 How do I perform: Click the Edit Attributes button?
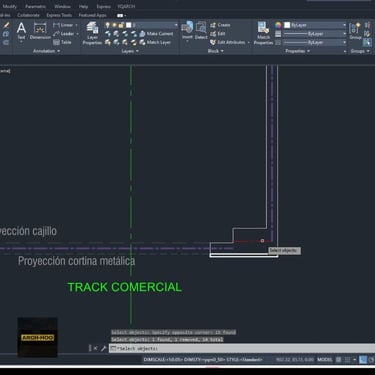point(230,42)
